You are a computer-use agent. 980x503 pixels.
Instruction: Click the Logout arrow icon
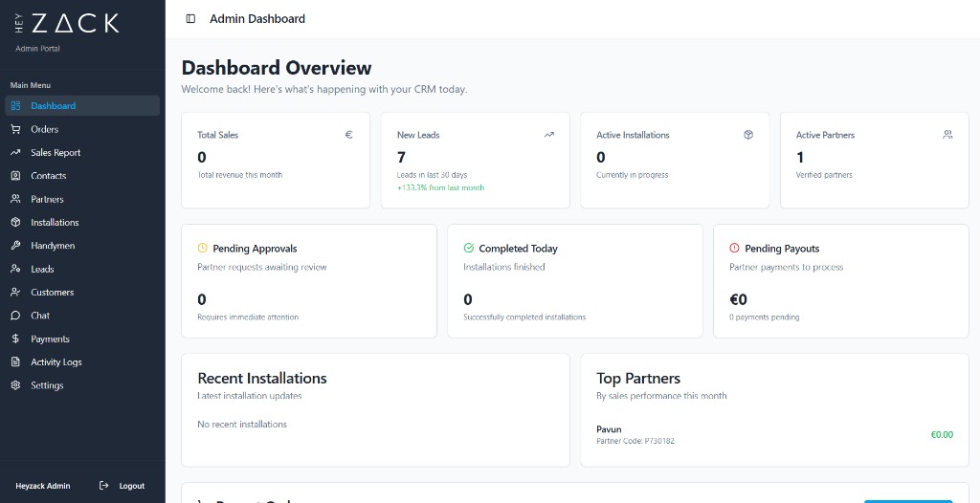(x=104, y=486)
